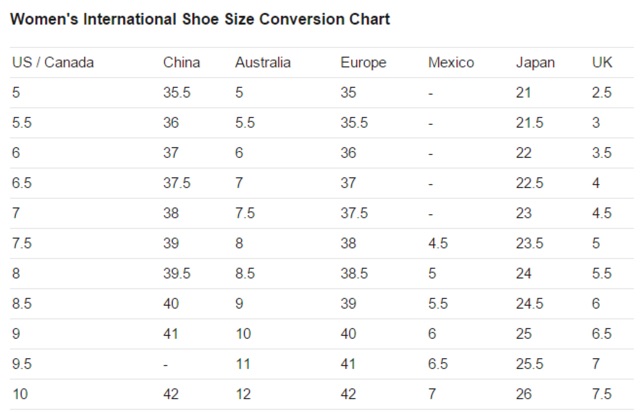
Task: Click Japan size 25.5 cell
Action: coord(529,364)
